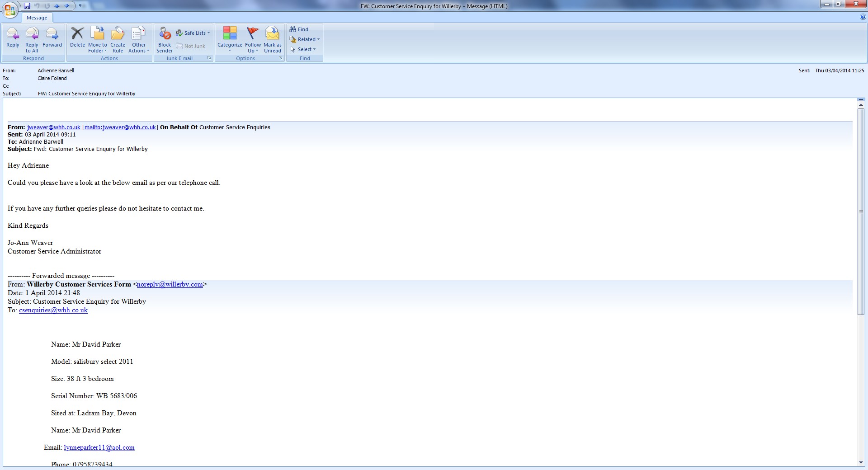Find text in the message
Screen dimensions: 868x470
tap(299, 29)
